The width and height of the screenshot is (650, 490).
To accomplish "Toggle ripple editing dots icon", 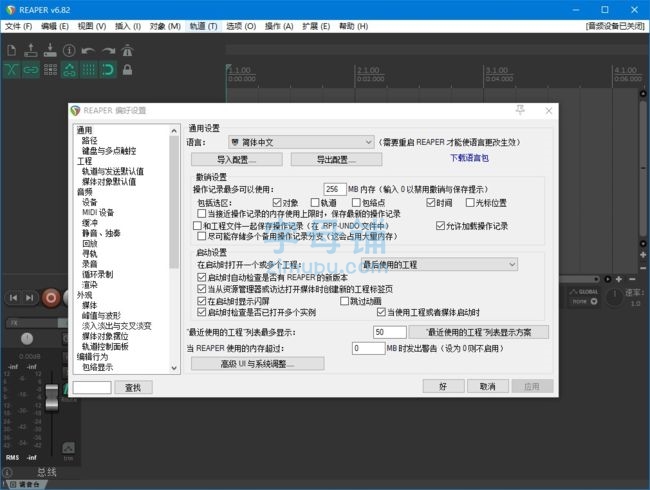I will 50,70.
